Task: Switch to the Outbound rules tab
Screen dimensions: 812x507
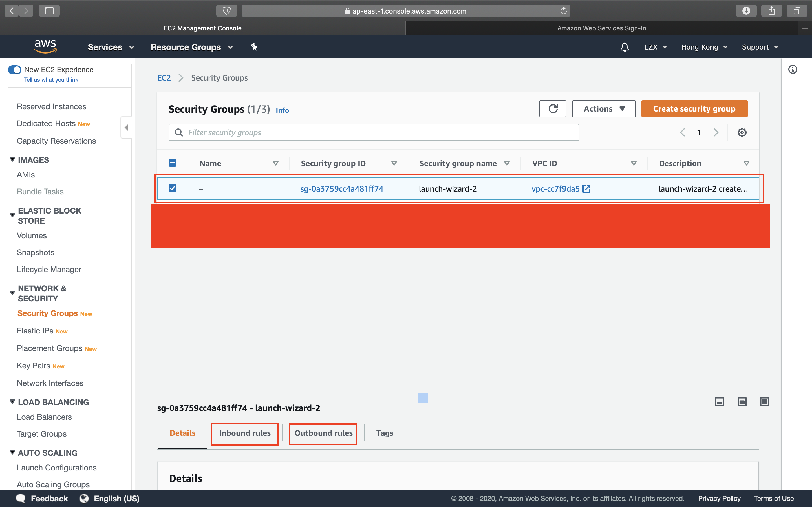Action: [x=323, y=433]
